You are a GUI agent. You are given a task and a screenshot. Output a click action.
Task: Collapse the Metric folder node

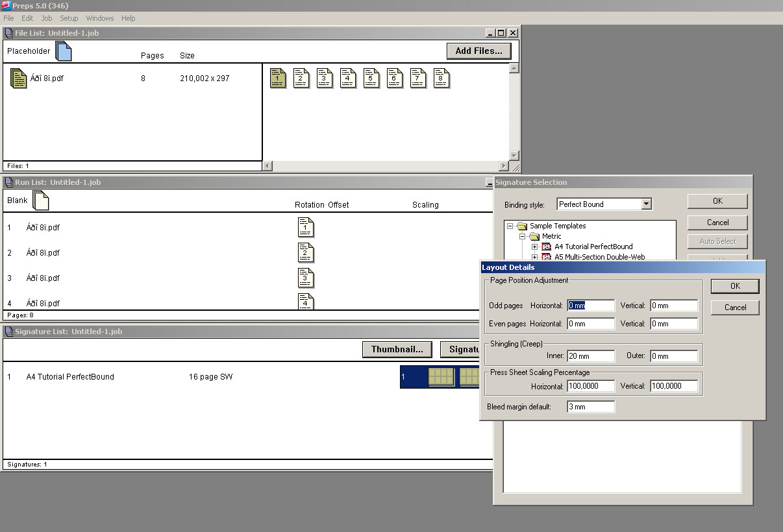523,237
